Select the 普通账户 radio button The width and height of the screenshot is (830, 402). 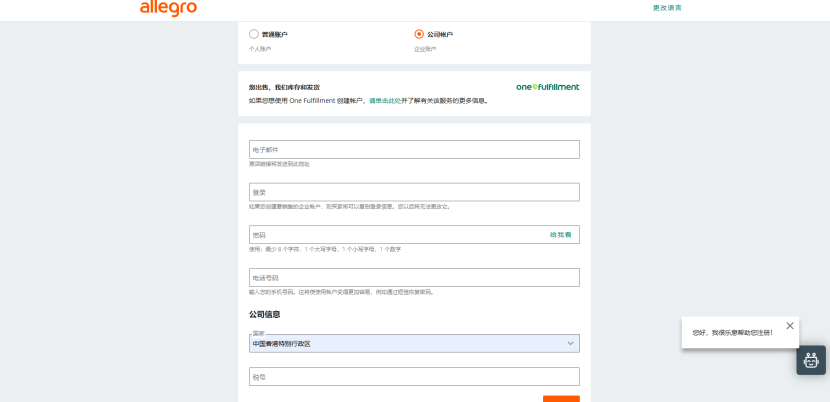click(254, 34)
